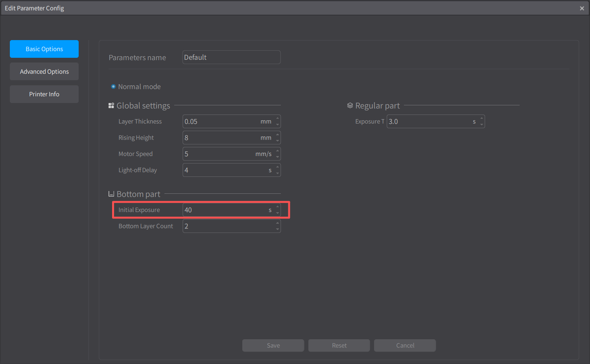Decrease Bottom Layer Count with down arrow

[278, 230]
